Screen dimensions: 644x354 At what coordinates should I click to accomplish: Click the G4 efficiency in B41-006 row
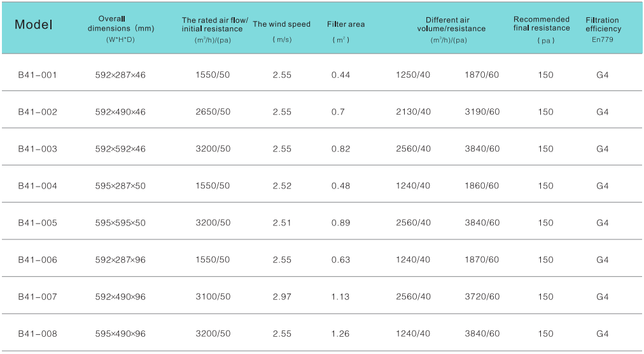pos(603,260)
